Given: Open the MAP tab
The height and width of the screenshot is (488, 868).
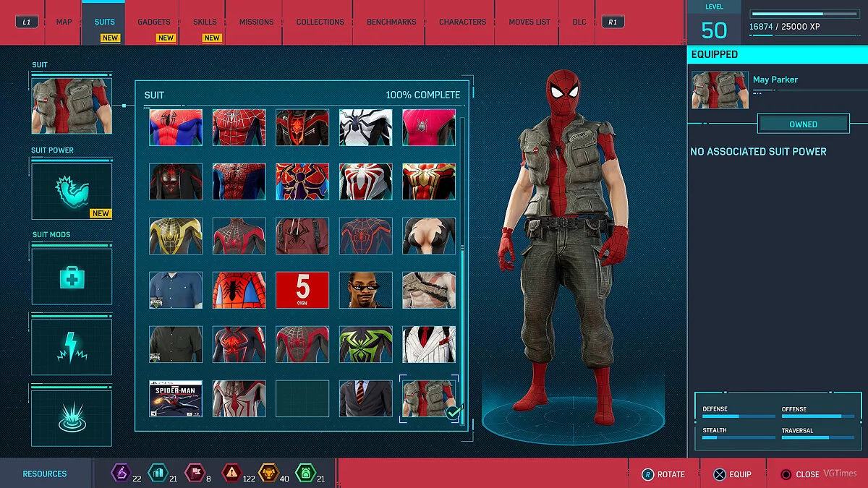Looking at the screenshot, I should (63, 21).
